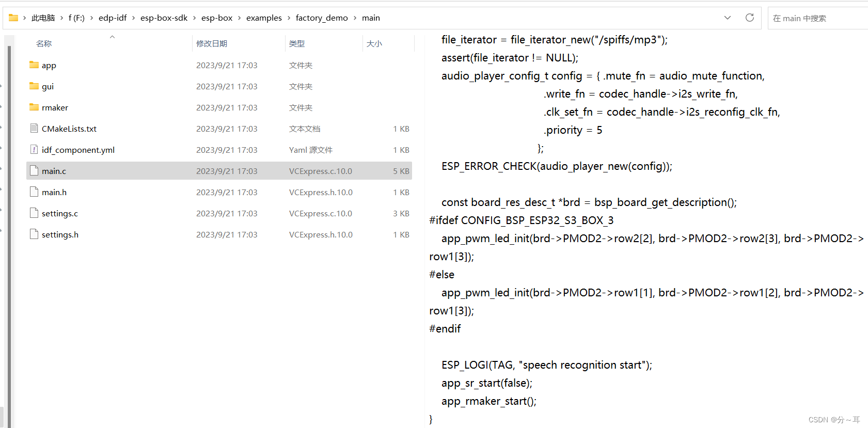
Task: Click the main.h file icon
Action: (34, 192)
